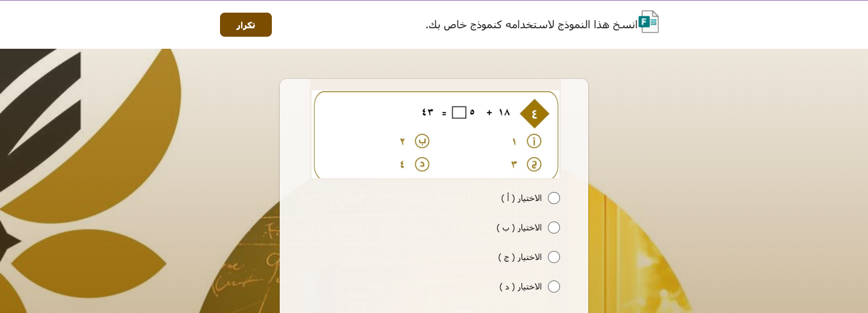Click the empty square box in the equation
This screenshot has width=868, height=313.
(x=459, y=113)
